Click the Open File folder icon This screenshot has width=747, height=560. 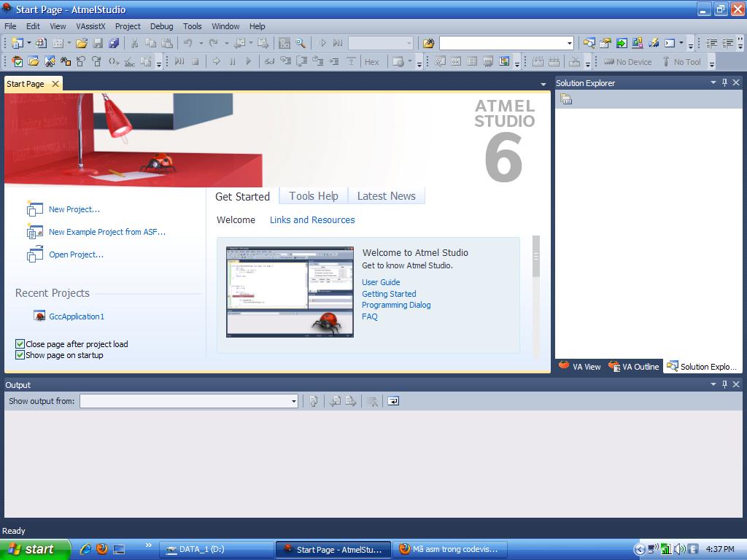tap(82, 43)
